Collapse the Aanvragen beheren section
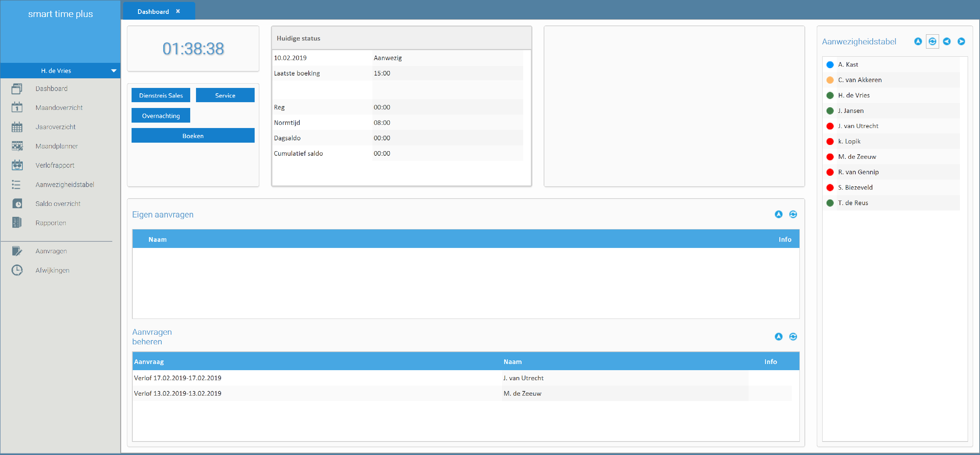 point(779,337)
